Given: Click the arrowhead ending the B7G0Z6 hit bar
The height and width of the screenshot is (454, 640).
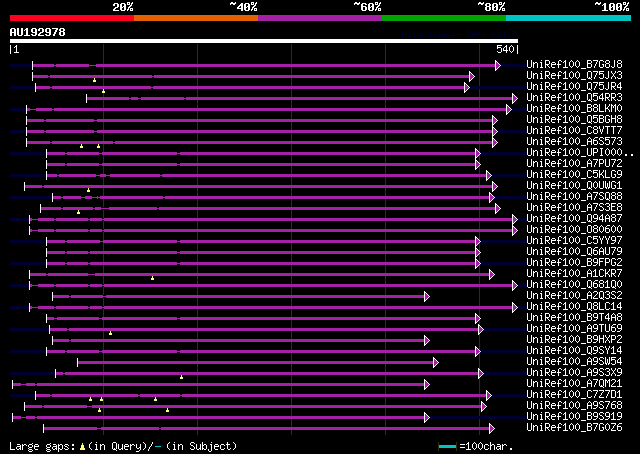Looking at the screenshot, I should (492, 429).
